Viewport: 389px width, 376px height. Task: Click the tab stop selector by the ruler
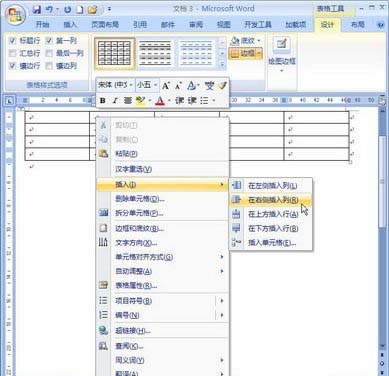(9, 100)
